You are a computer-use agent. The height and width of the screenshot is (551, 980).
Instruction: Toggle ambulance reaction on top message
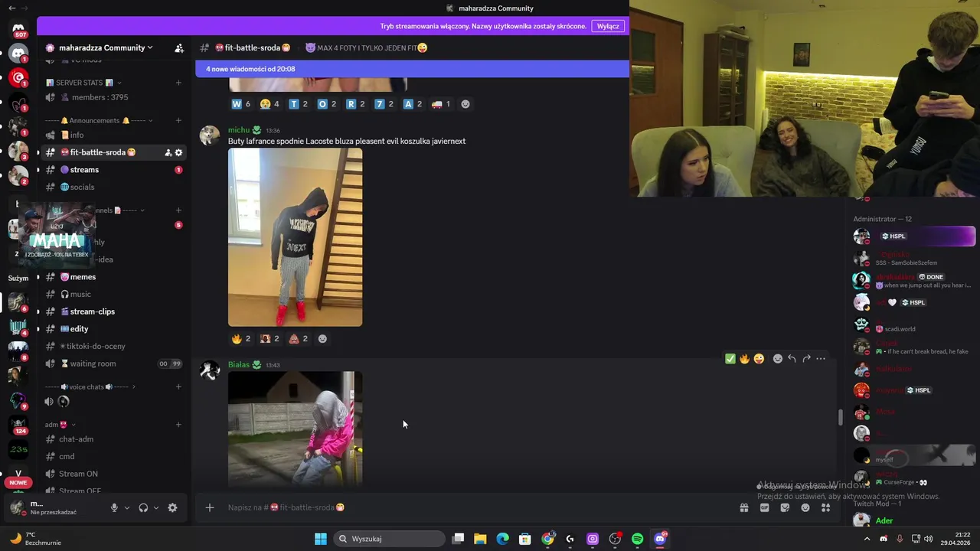pyautogui.click(x=441, y=104)
